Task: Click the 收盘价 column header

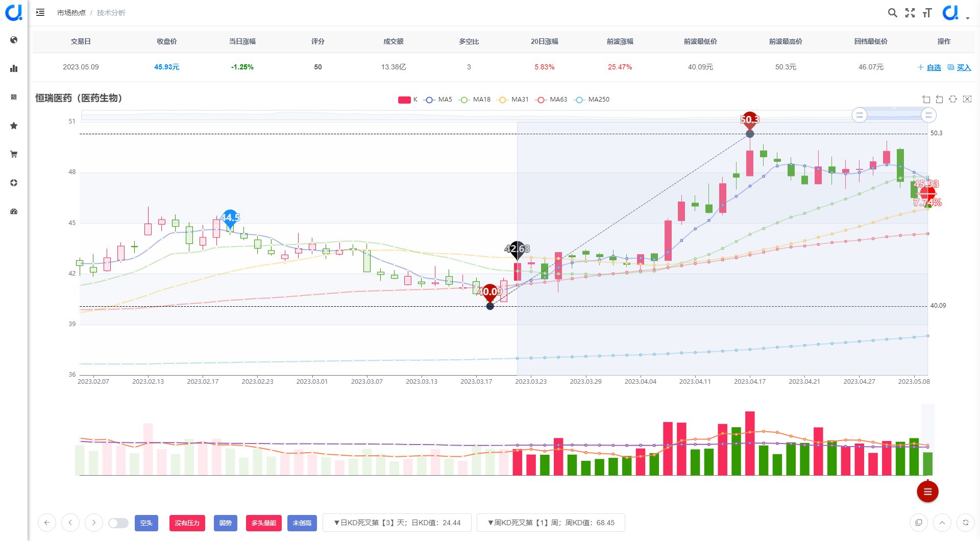Action: pyautogui.click(x=167, y=41)
